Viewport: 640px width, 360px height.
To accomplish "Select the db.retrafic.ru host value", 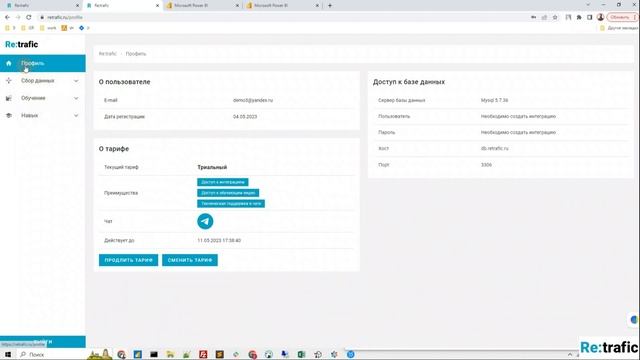I will (x=495, y=149).
